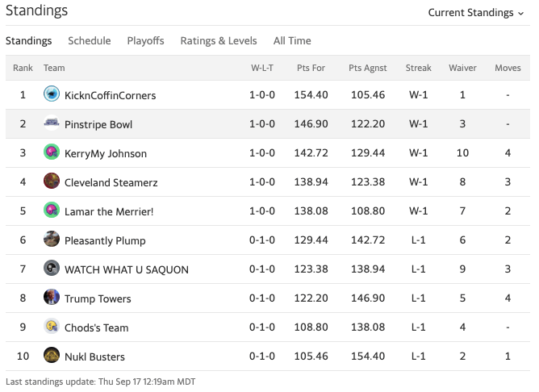Switch to the Schedule tab

pos(89,40)
